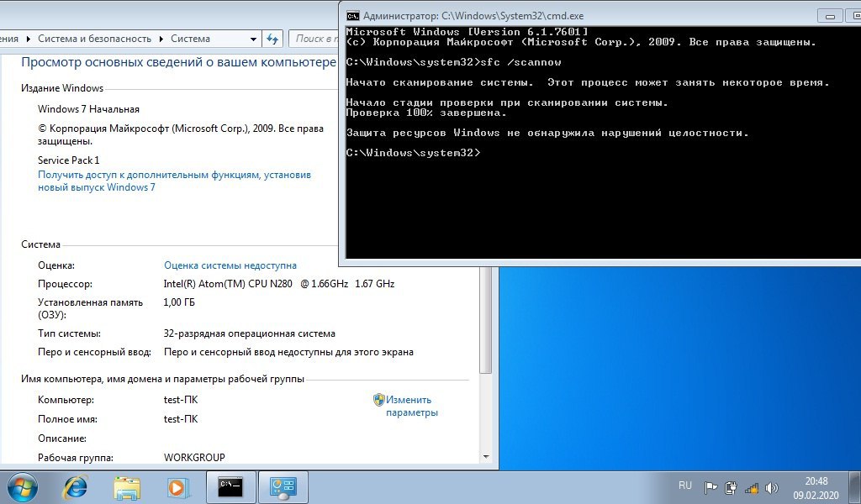This screenshot has height=504, width=861.
Task: Click the scroll down arrow in System window
Action: (x=486, y=457)
